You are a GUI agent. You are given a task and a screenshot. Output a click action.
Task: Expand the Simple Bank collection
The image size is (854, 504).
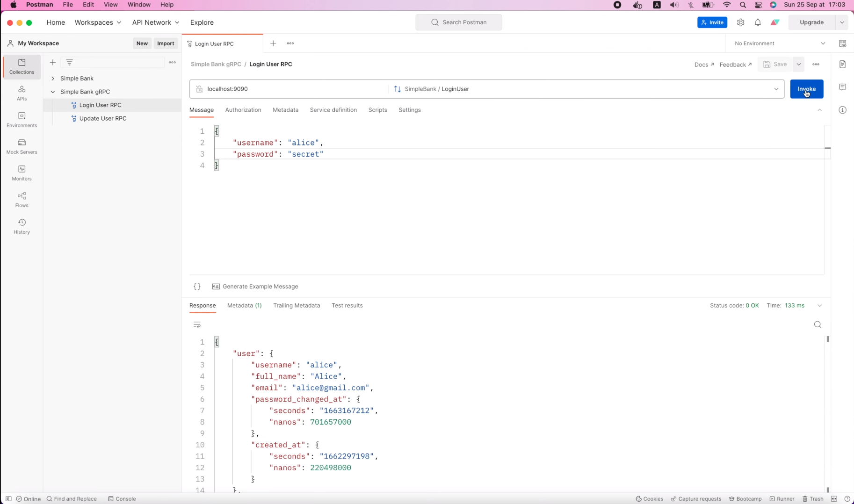click(53, 79)
